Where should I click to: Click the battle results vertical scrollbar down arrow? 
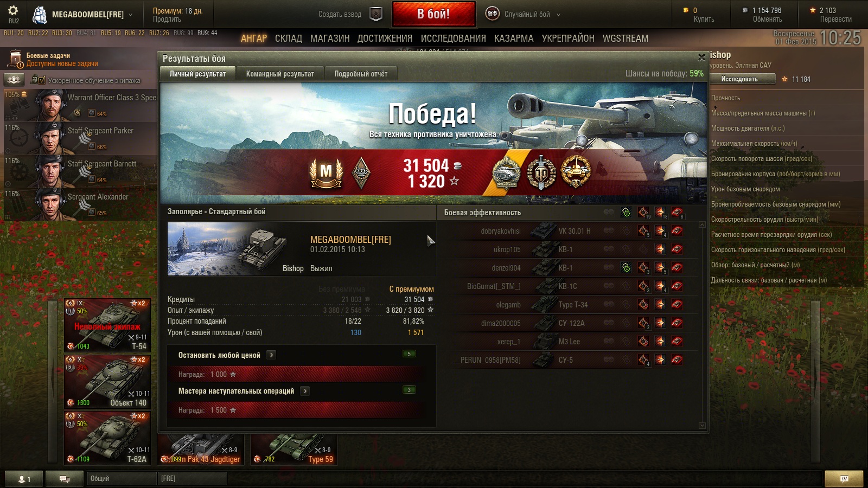[x=702, y=426]
